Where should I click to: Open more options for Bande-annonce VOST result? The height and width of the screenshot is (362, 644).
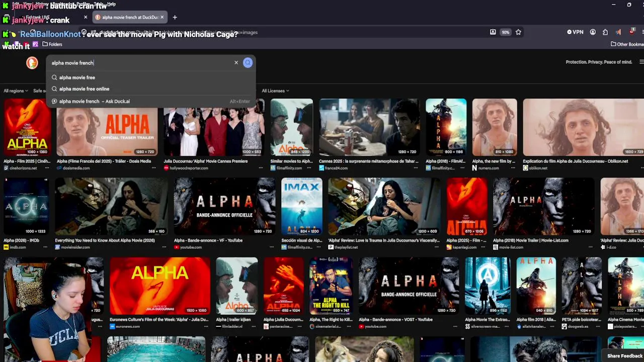(x=455, y=326)
